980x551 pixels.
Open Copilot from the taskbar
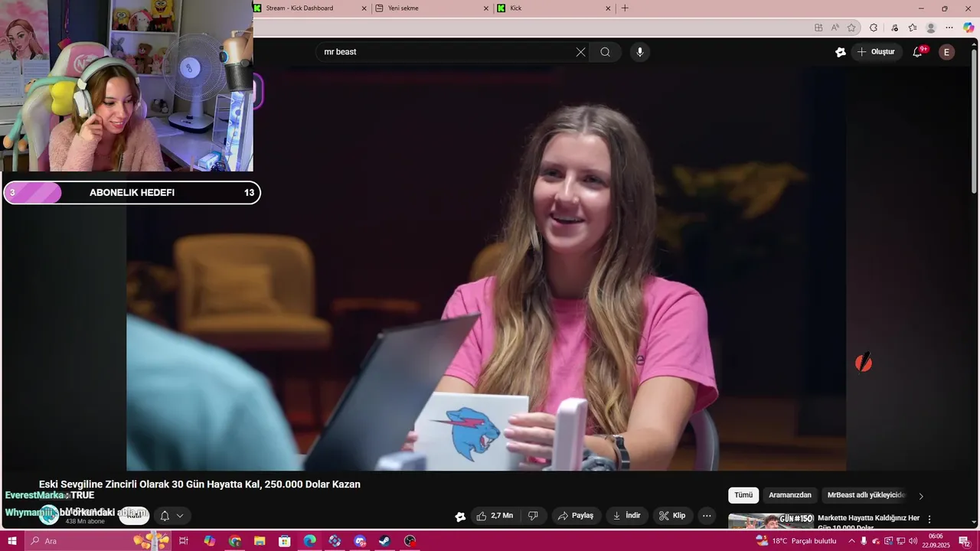(209, 541)
